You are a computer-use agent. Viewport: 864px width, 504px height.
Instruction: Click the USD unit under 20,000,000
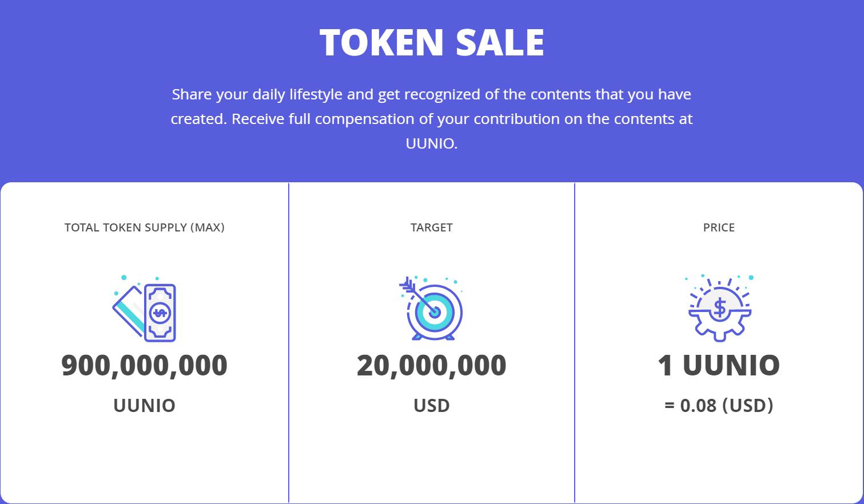click(x=432, y=406)
